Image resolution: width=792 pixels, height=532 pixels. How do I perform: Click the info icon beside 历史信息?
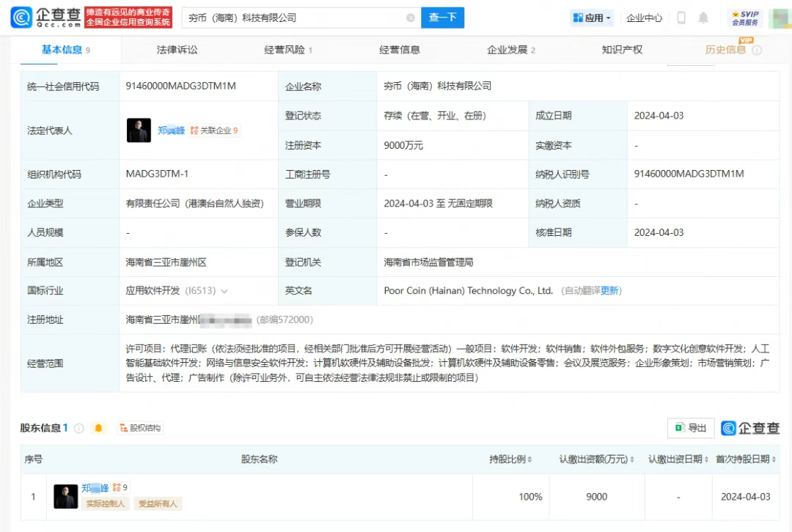click(757, 50)
